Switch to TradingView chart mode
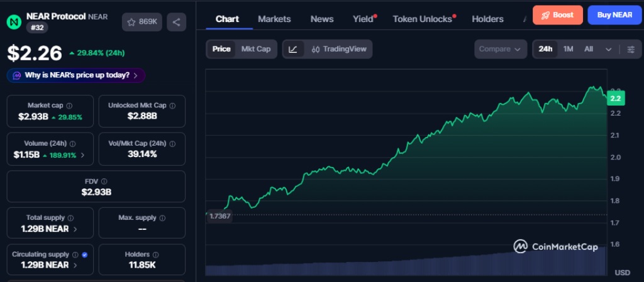The width and height of the screenshot is (644, 282). pyautogui.click(x=338, y=49)
